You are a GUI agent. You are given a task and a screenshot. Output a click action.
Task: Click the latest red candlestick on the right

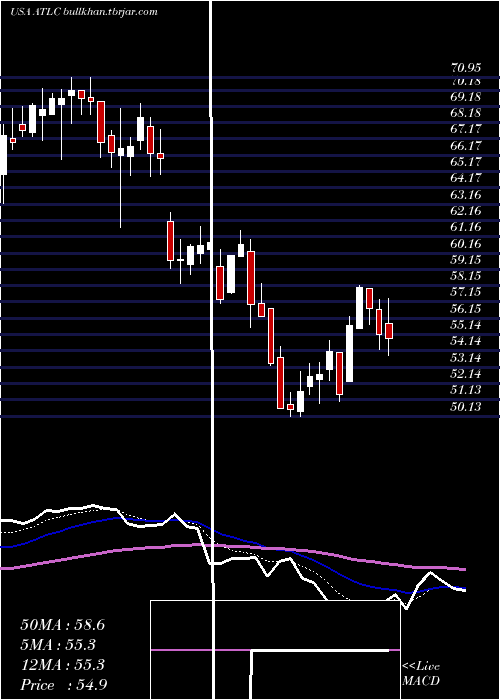point(389,331)
